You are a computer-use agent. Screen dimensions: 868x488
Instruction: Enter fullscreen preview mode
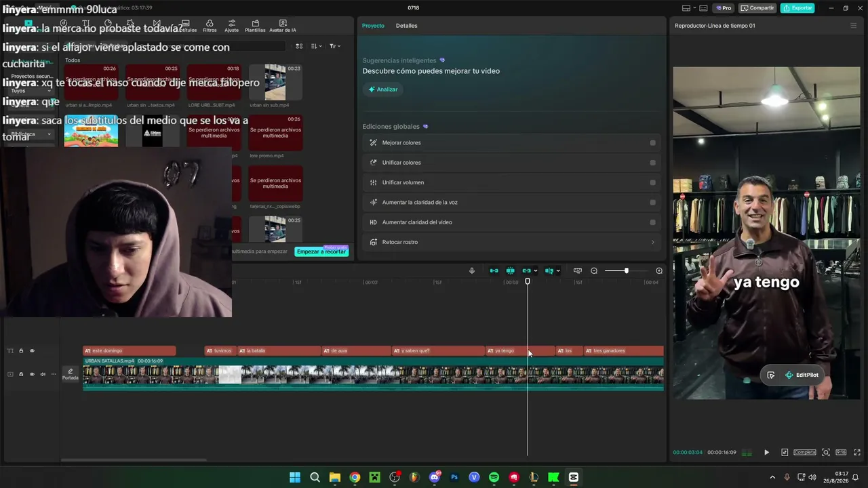click(x=857, y=453)
